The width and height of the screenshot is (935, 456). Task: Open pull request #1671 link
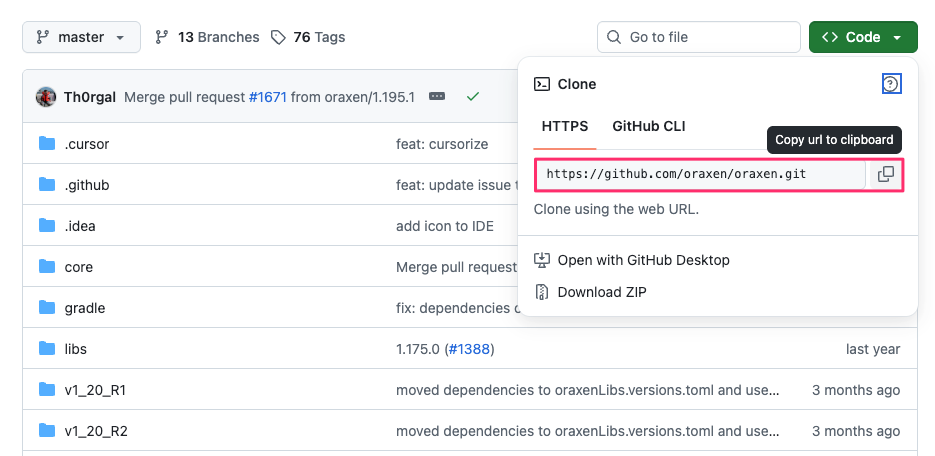pyautogui.click(x=268, y=97)
